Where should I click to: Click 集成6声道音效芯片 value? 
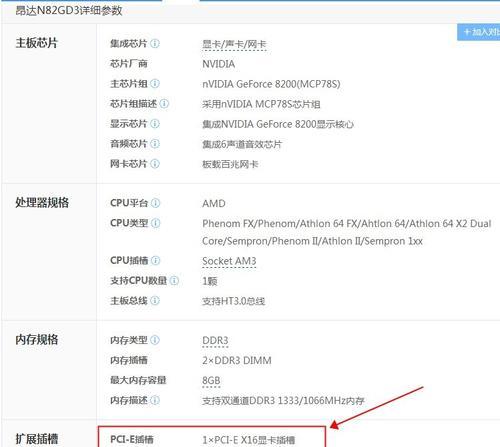pos(242,144)
